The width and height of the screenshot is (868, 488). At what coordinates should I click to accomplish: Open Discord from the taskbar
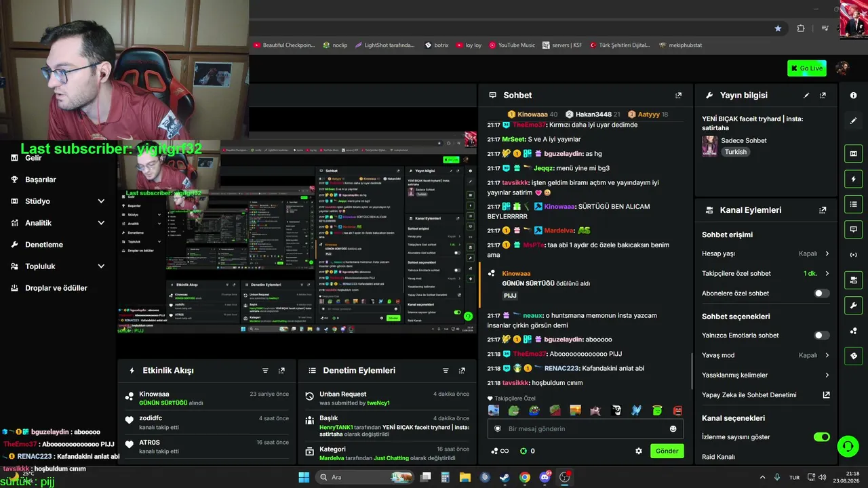(545, 477)
